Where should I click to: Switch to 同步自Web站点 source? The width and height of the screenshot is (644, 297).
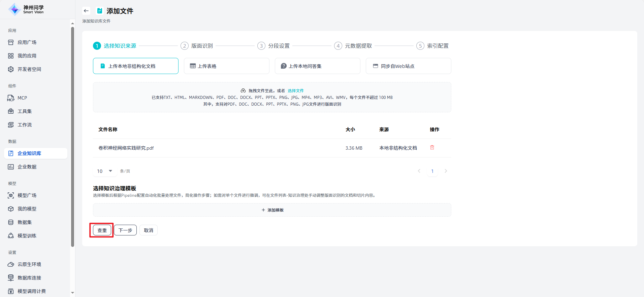408,66
